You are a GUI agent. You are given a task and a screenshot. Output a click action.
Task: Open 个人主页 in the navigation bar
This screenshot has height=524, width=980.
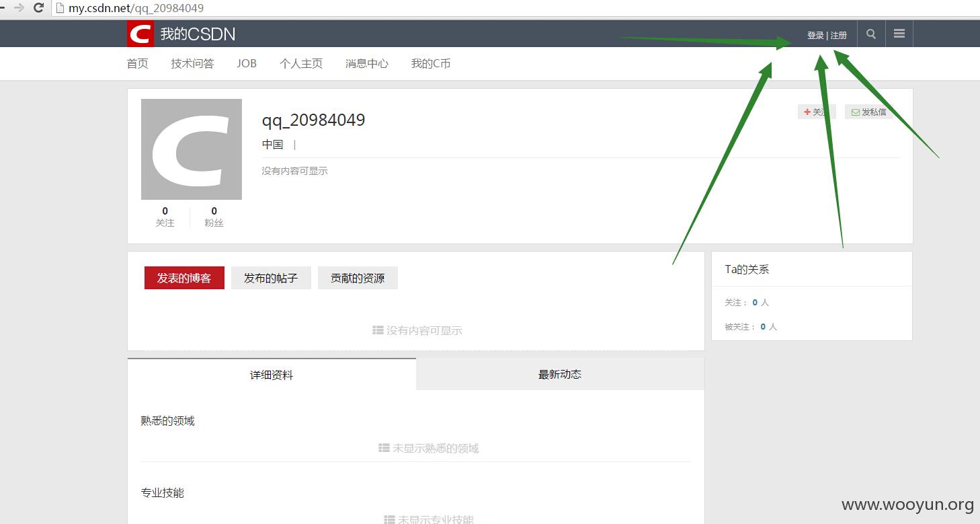301,64
